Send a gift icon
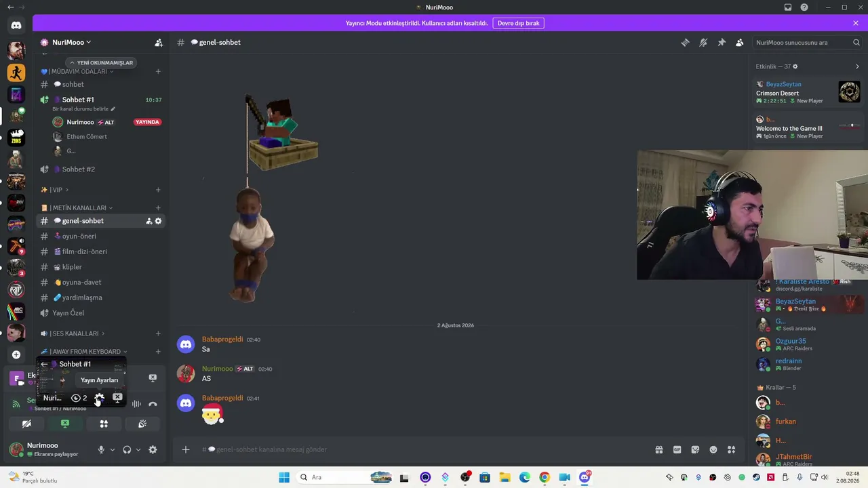This screenshot has height=488, width=868. coord(658,449)
